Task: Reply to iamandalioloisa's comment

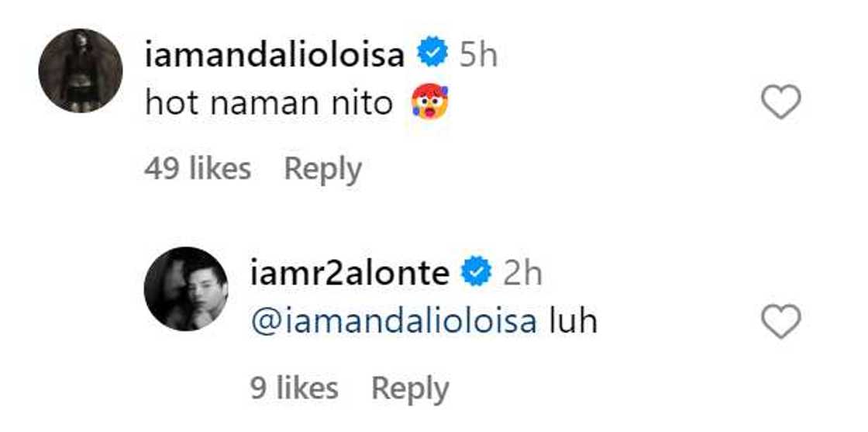Action: (322, 170)
